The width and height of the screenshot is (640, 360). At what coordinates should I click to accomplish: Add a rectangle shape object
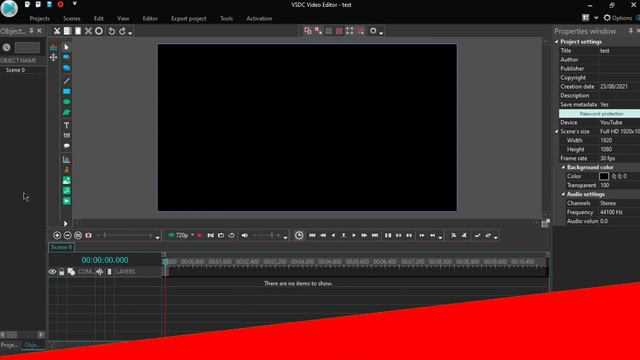(67, 91)
